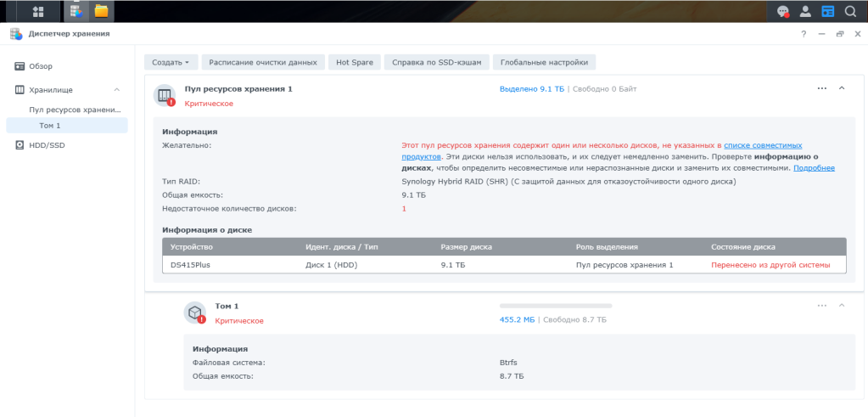Click the search magnifier icon

850,11
